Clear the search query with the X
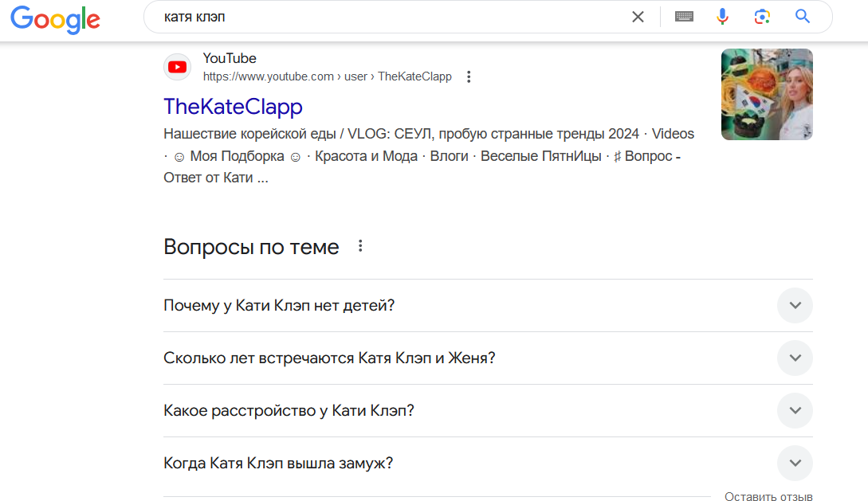 [638, 18]
